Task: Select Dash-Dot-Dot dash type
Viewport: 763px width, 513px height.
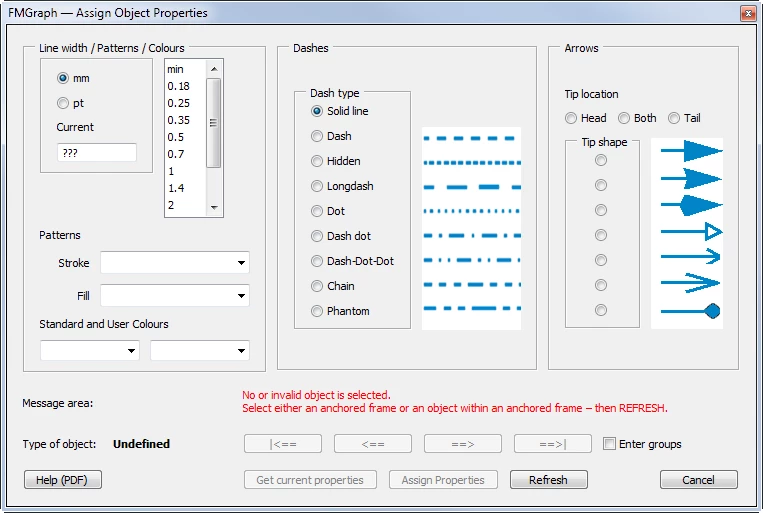Action: click(317, 261)
